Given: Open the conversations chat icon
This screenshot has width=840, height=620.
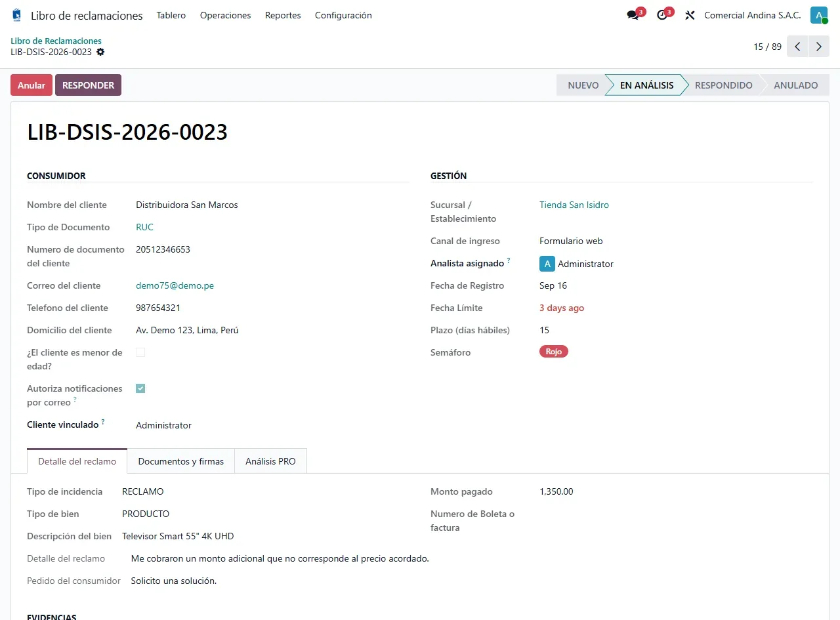Looking at the screenshot, I should click(x=633, y=15).
